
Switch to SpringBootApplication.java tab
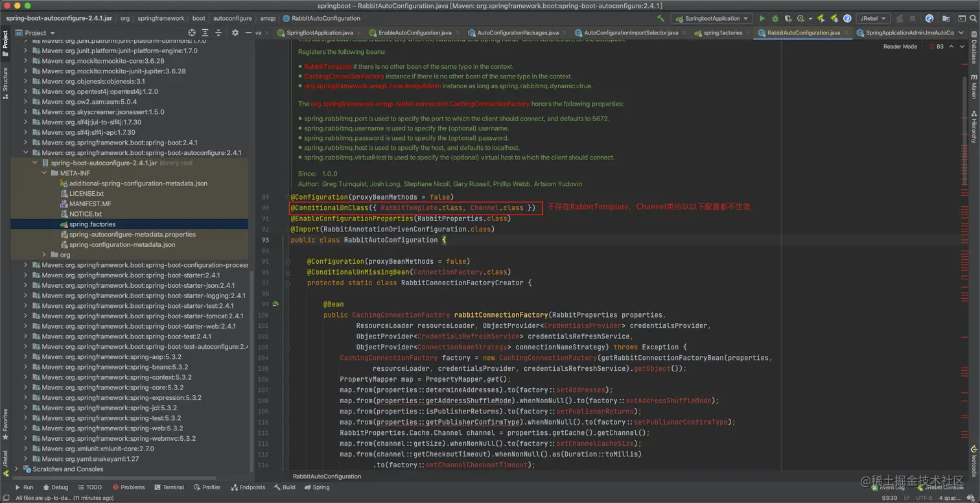click(x=320, y=32)
